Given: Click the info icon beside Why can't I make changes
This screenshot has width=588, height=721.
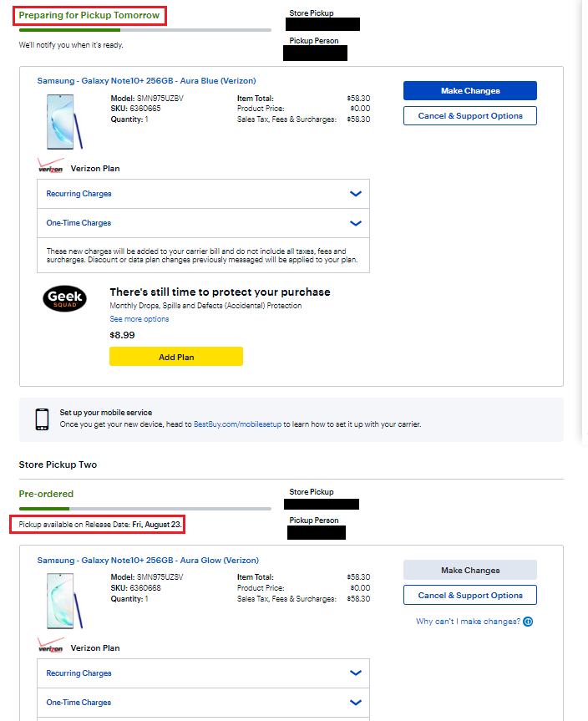Looking at the screenshot, I should pos(528,622).
